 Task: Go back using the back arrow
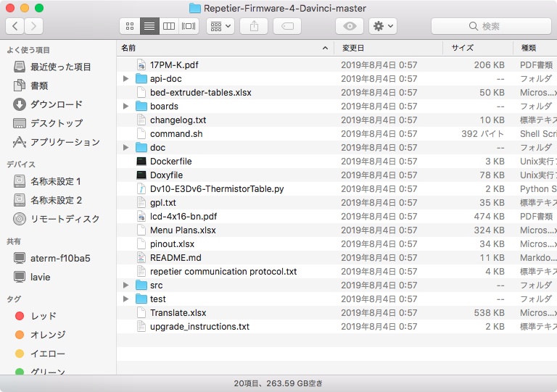click(15, 26)
